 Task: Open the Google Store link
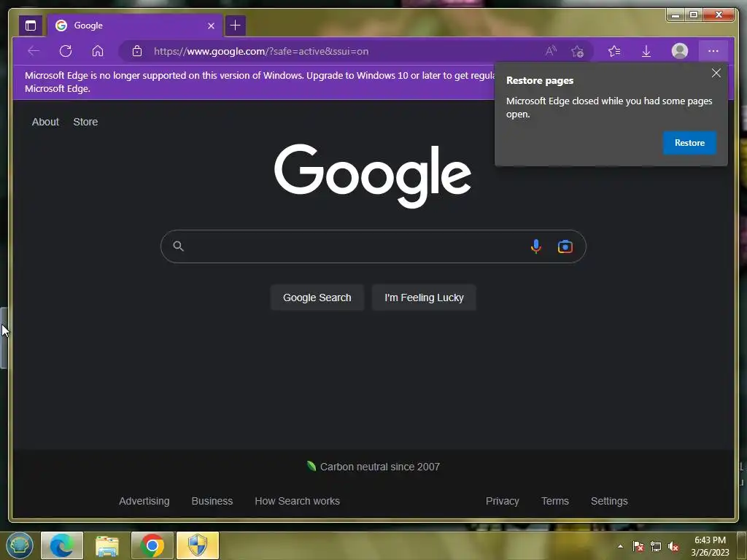coord(85,122)
